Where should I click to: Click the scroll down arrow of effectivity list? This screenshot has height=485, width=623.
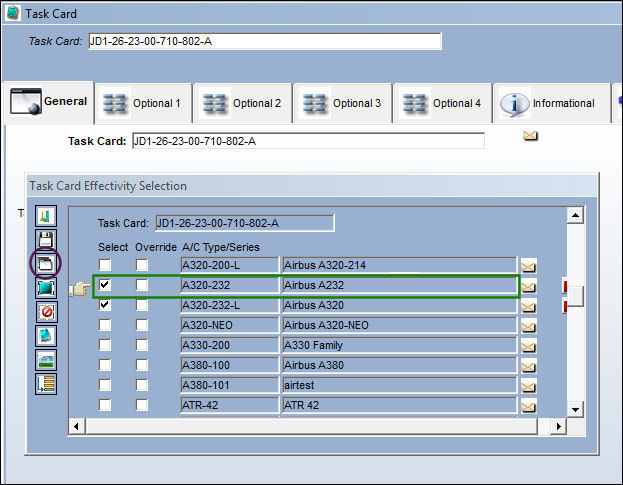click(575, 410)
